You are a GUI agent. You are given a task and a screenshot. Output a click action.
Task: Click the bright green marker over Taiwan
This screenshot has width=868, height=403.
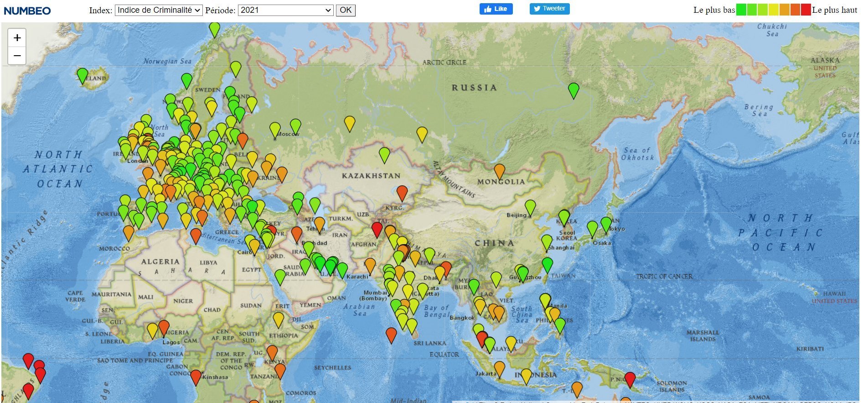(x=547, y=265)
